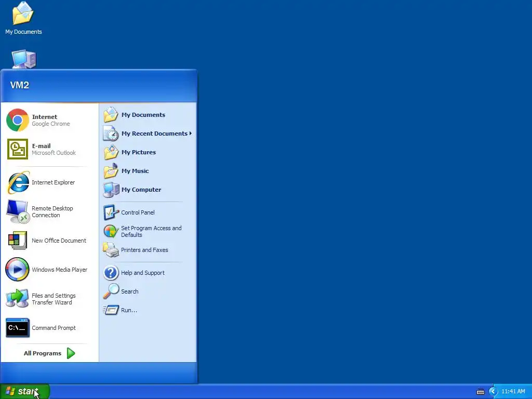Viewport: 532px width, 399px height.
Task: Click the VM2 user name header
Action: [x=19, y=85]
